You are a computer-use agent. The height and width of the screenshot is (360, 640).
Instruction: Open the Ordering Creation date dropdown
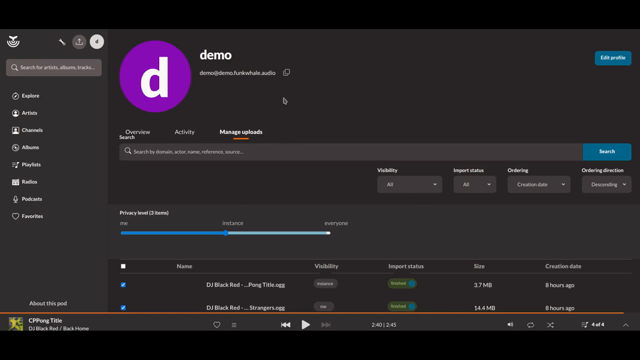(539, 184)
